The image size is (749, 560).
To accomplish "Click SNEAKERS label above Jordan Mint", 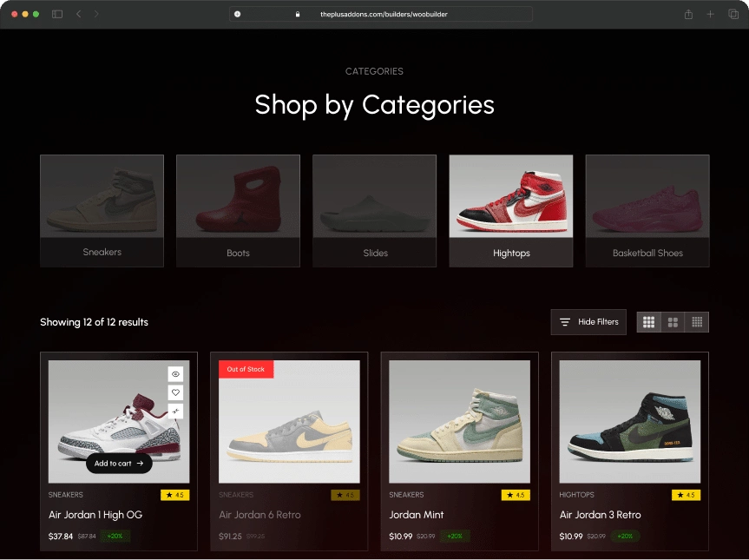I will (x=406, y=495).
